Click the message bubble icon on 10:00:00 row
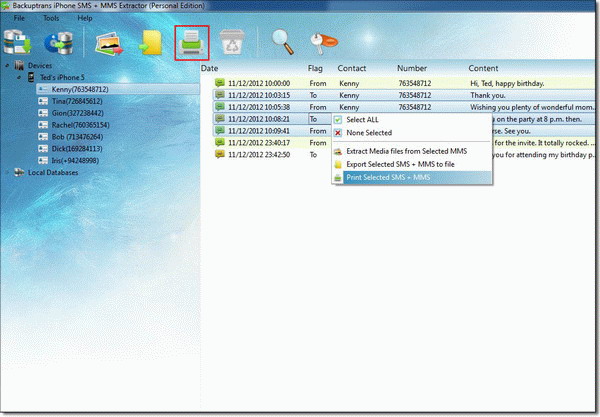Viewport: 600px width, 417px height. [x=220, y=83]
